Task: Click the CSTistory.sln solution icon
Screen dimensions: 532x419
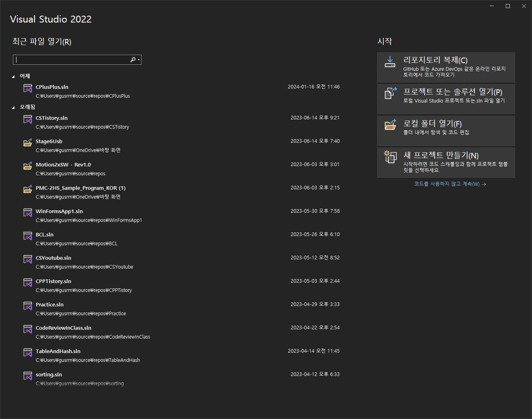Action: point(28,119)
